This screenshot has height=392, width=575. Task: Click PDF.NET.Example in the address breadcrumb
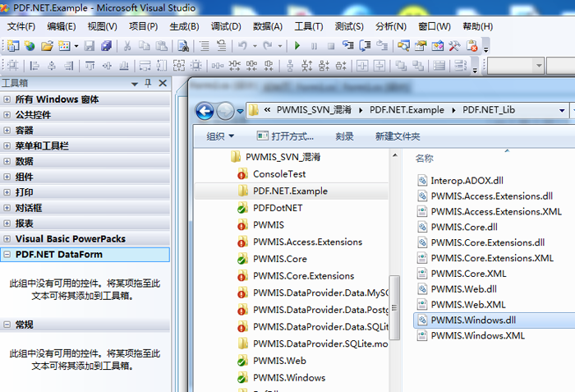(407, 109)
